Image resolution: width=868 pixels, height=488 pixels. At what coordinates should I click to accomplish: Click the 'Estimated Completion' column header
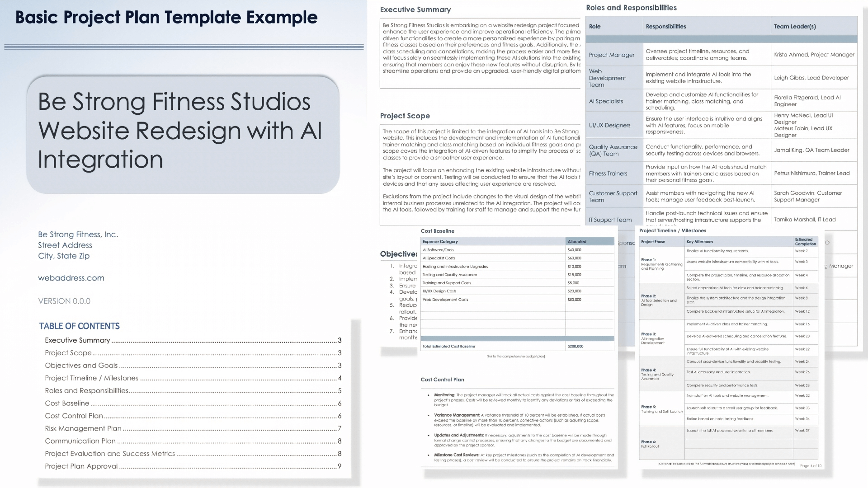point(805,242)
